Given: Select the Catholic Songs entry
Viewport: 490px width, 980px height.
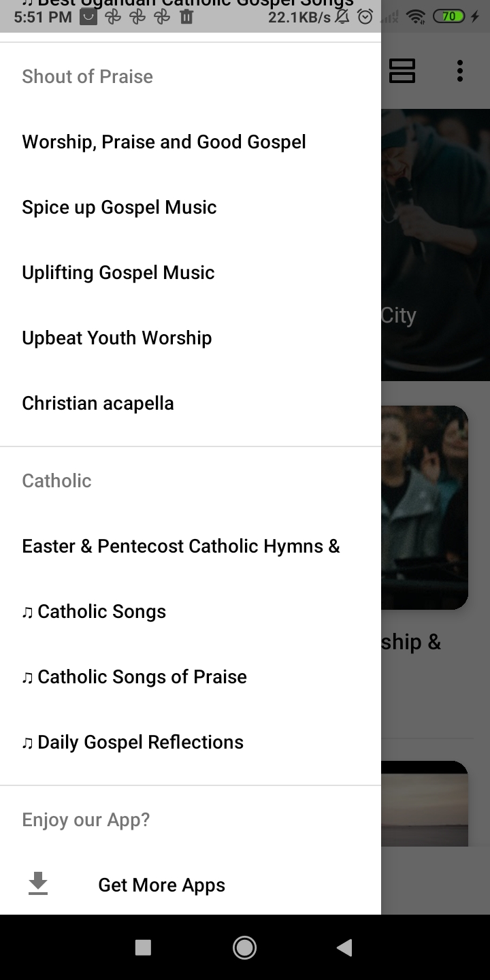Looking at the screenshot, I should (94, 612).
